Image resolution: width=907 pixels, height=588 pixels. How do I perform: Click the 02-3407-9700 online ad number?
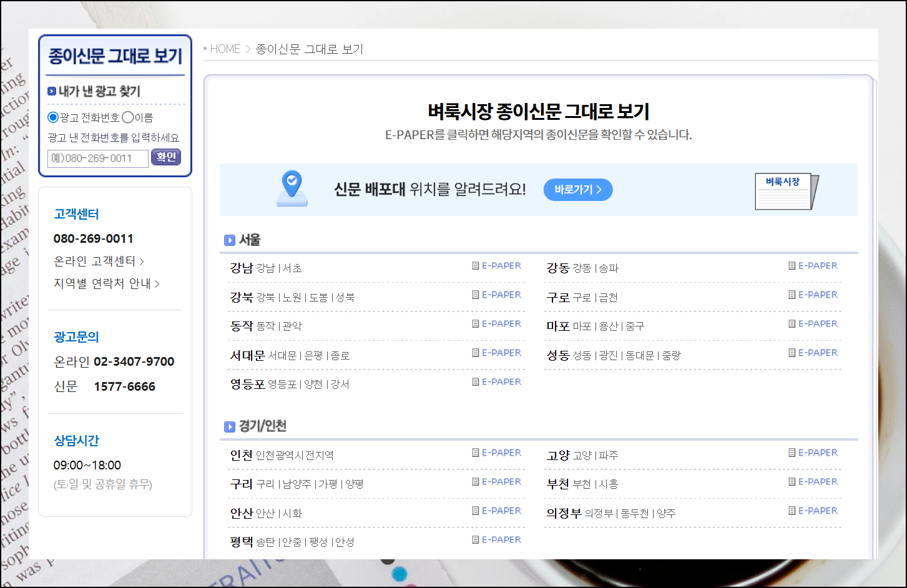click(134, 361)
